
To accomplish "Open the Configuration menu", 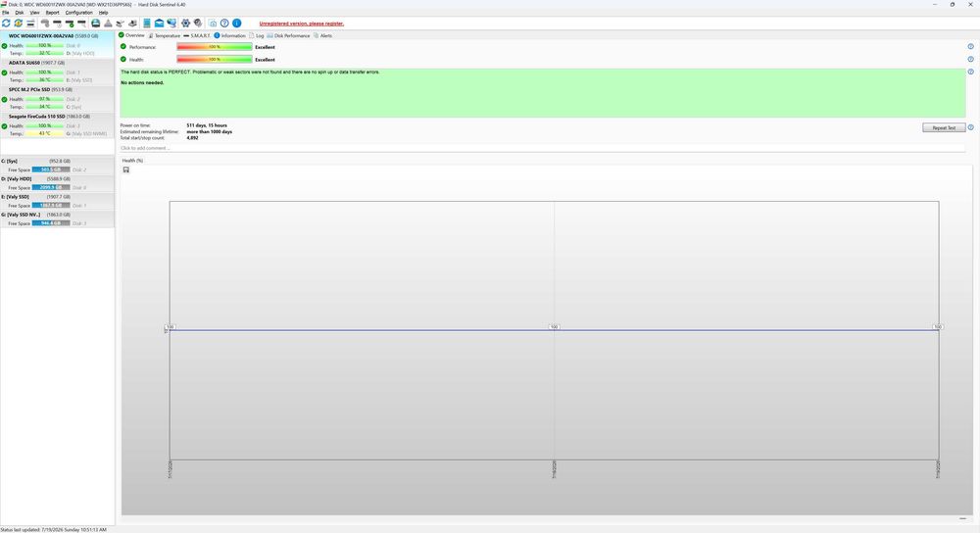I will [x=78, y=13].
